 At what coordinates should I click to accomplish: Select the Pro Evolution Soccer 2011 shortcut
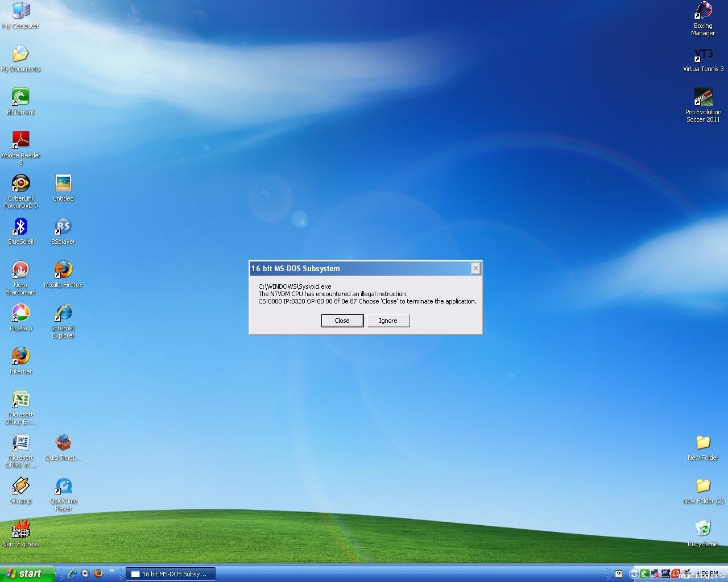[703, 105]
